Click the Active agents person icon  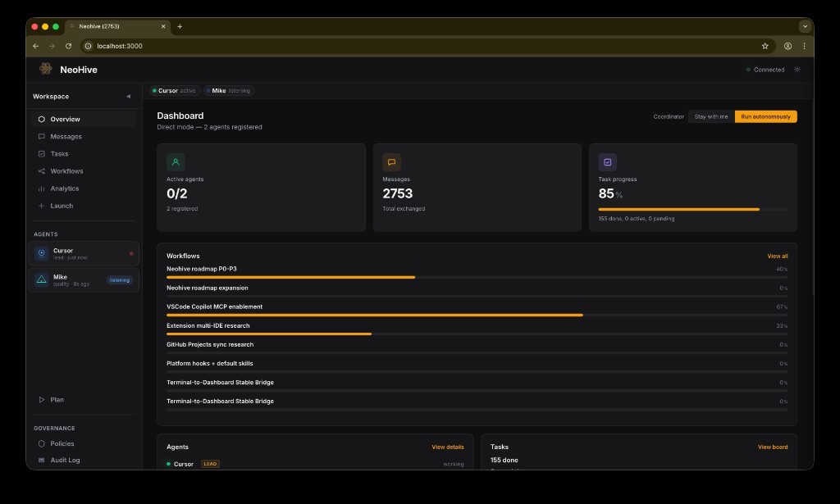[176, 162]
